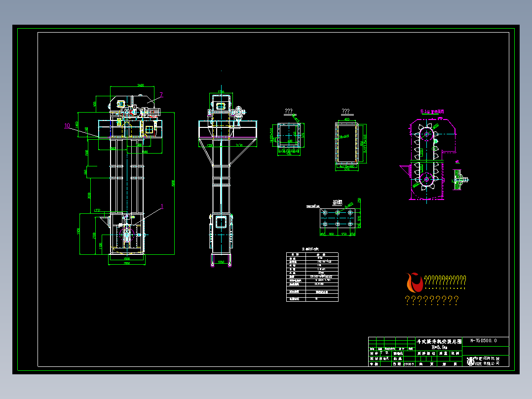The width and height of the screenshot is (532, 399).
Task: Click the 400 dimension atop rectangular flange
Action: click(347, 120)
